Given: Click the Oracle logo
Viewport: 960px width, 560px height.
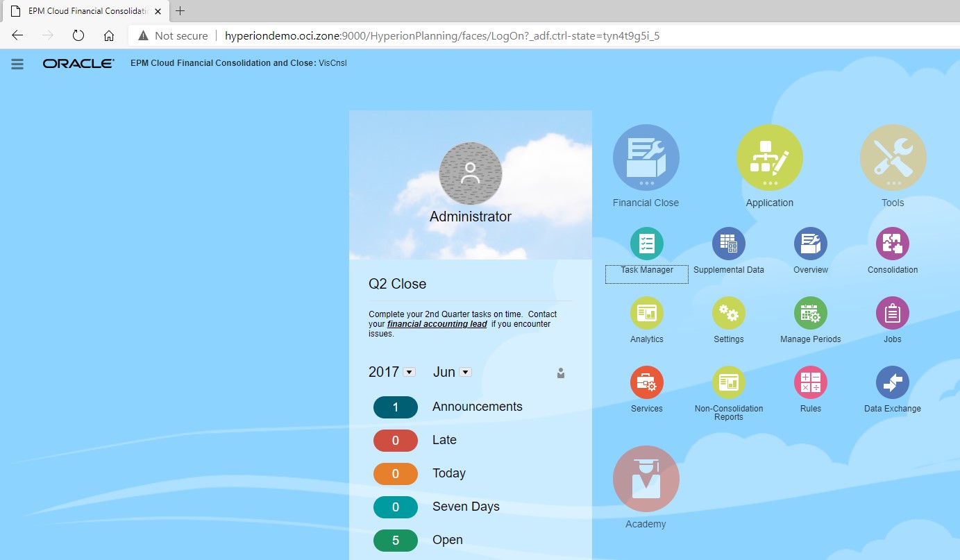Looking at the screenshot, I should coord(78,64).
